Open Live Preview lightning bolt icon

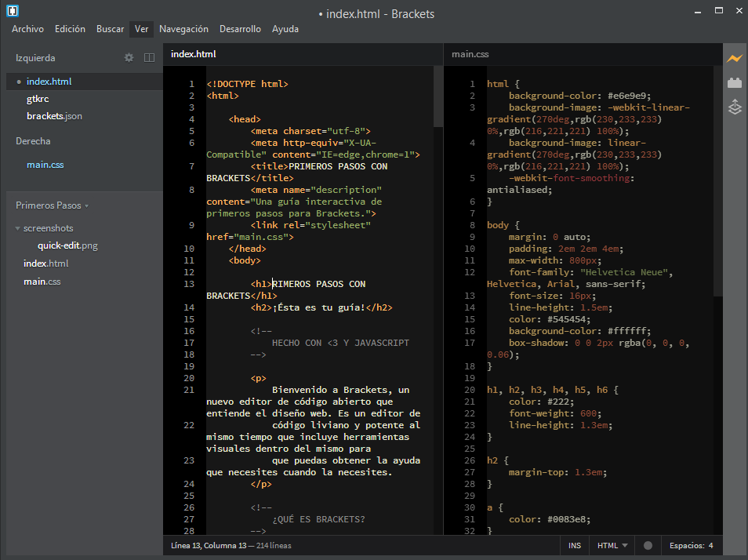[735, 59]
